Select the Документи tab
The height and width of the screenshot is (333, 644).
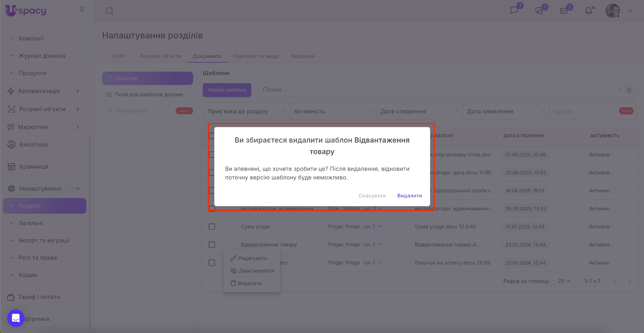[207, 56]
